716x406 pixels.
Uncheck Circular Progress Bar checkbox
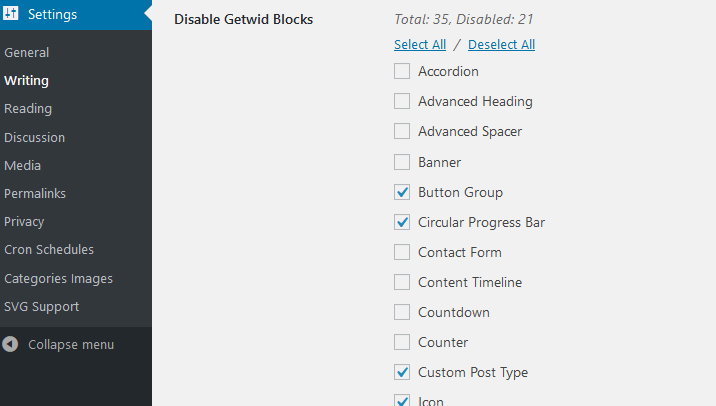click(x=402, y=222)
